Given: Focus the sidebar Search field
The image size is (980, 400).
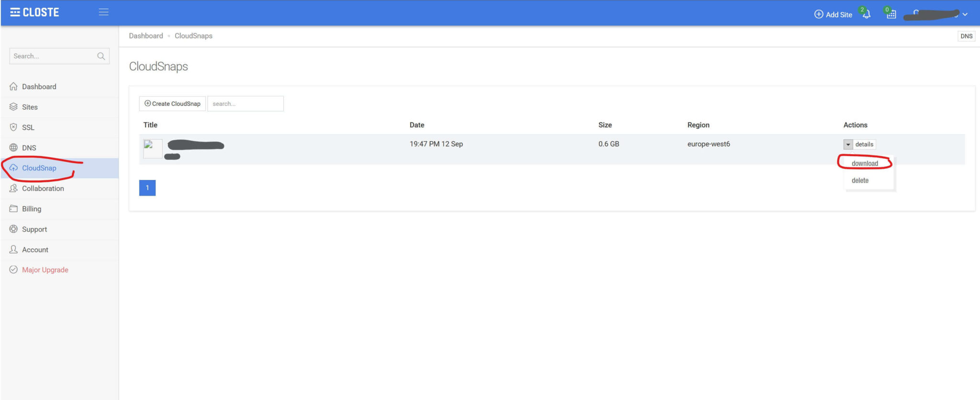Looking at the screenshot, I should coord(59,56).
